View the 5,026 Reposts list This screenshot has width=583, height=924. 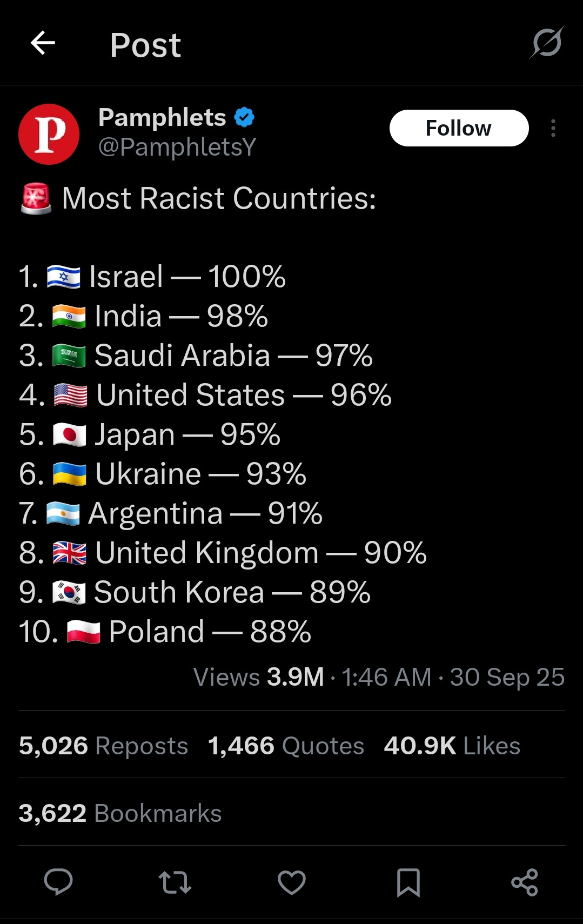[103, 746]
